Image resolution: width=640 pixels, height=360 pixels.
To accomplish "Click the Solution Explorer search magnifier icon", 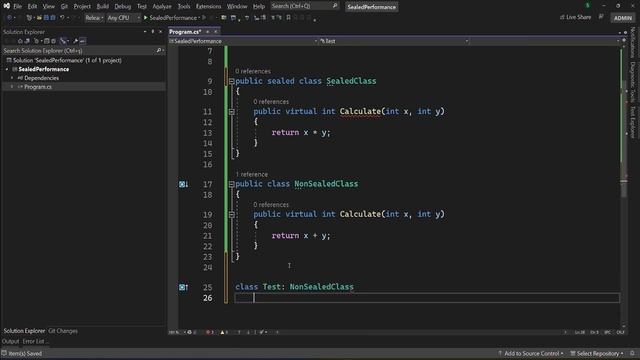I will point(158,51).
